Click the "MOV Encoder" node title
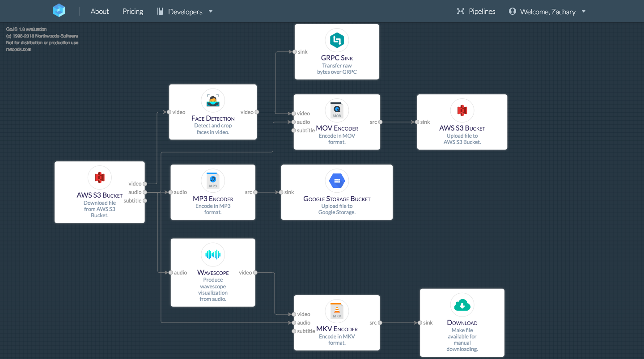The width and height of the screenshot is (644, 359). click(337, 128)
